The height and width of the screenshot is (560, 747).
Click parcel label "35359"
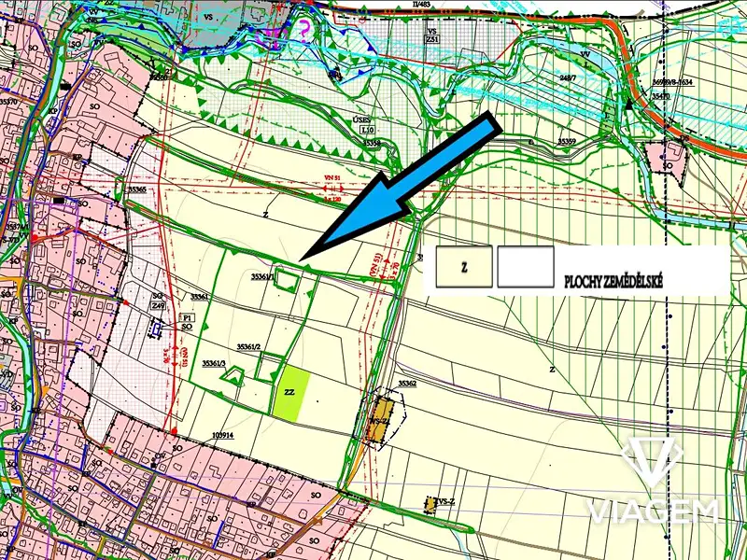point(567,142)
